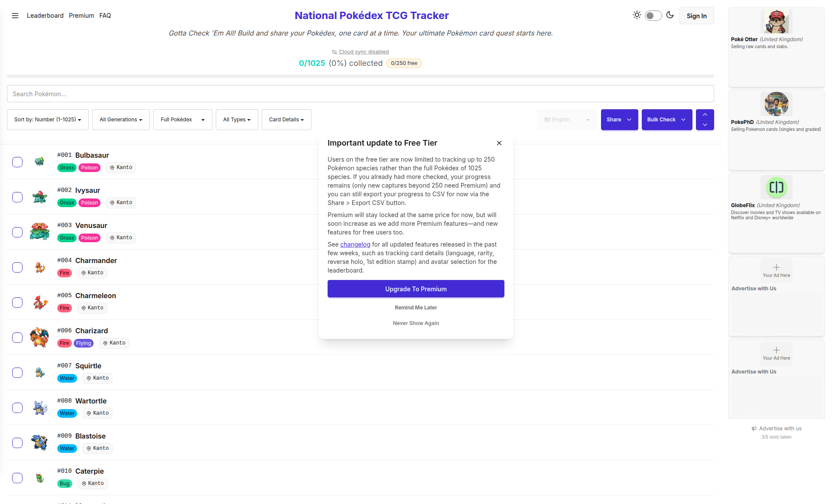The image size is (832, 504).
Task: Check the Charmander checkbox
Action: 17,267
